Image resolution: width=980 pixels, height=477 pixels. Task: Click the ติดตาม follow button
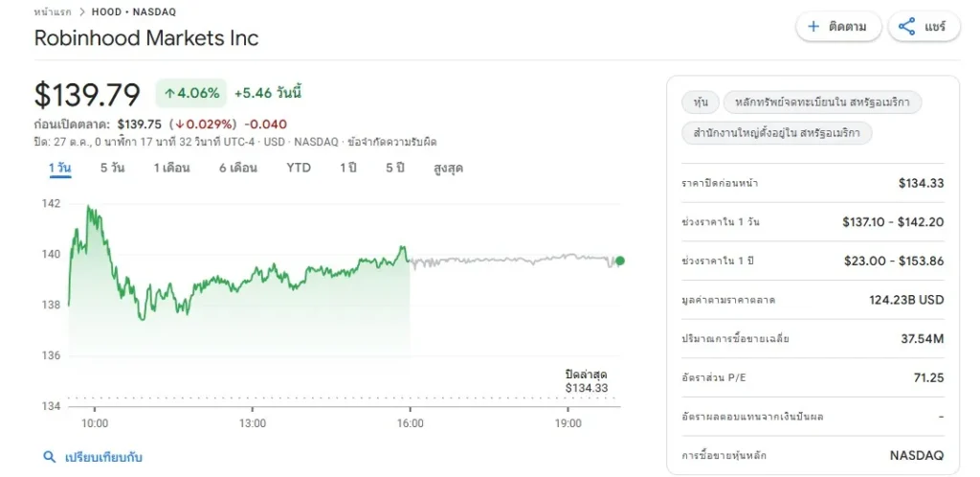[x=838, y=27]
